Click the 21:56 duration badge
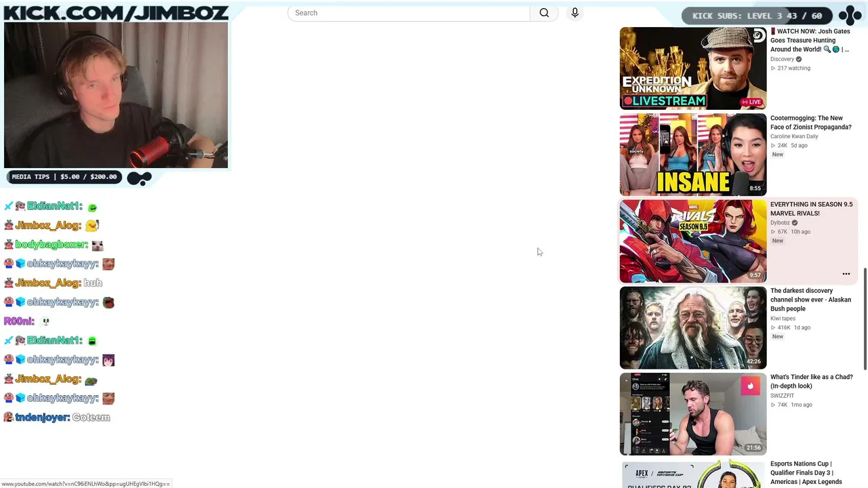Viewport: 868px width, 488px height. [x=753, y=448]
